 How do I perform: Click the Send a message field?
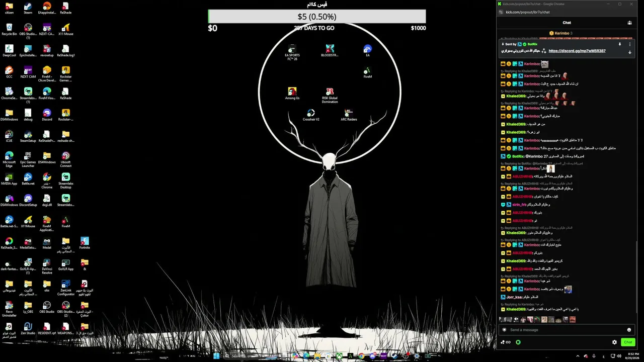pos(567,330)
